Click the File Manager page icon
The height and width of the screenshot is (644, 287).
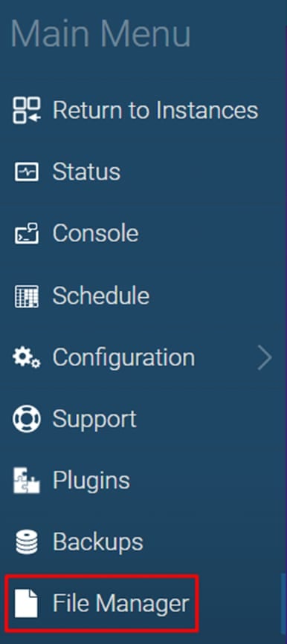[x=27, y=604]
